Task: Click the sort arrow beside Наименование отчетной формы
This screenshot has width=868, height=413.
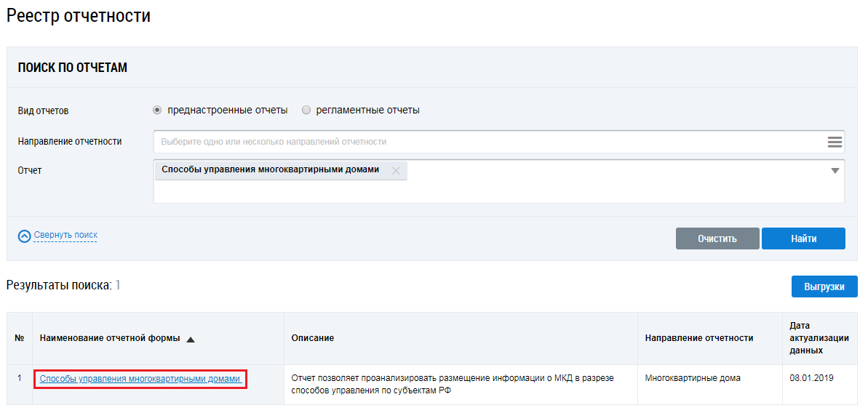Action: point(191,339)
